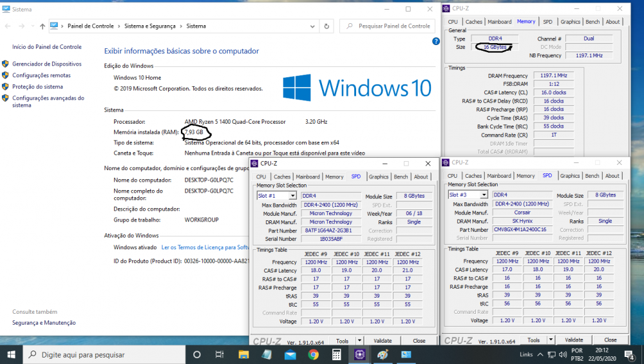Image resolution: width=644 pixels, height=364 pixels.
Task: Open Proteção do sistema link
Action: pos(37,86)
